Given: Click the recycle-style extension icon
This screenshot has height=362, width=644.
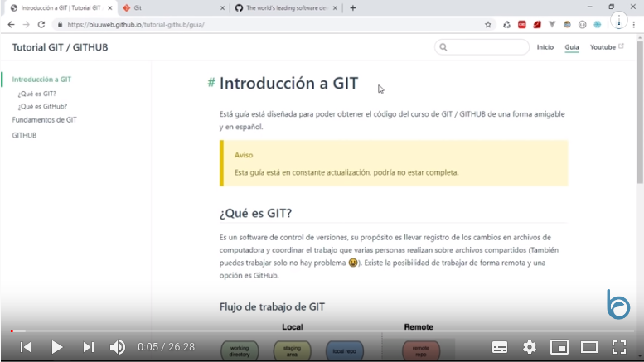Looking at the screenshot, I should click(x=506, y=25).
